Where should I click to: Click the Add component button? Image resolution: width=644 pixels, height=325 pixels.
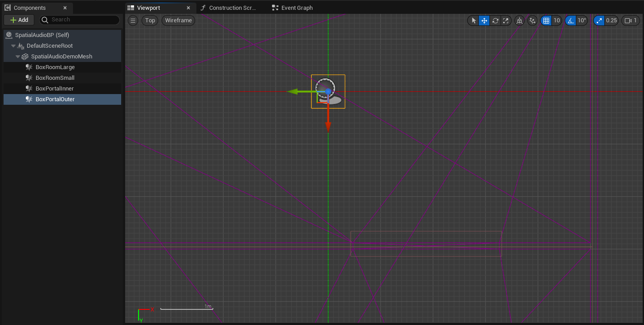tap(19, 20)
